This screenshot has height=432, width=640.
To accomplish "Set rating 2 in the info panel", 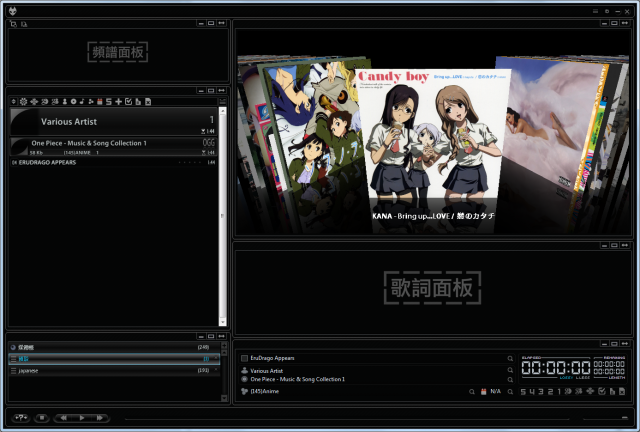I will coord(550,392).
